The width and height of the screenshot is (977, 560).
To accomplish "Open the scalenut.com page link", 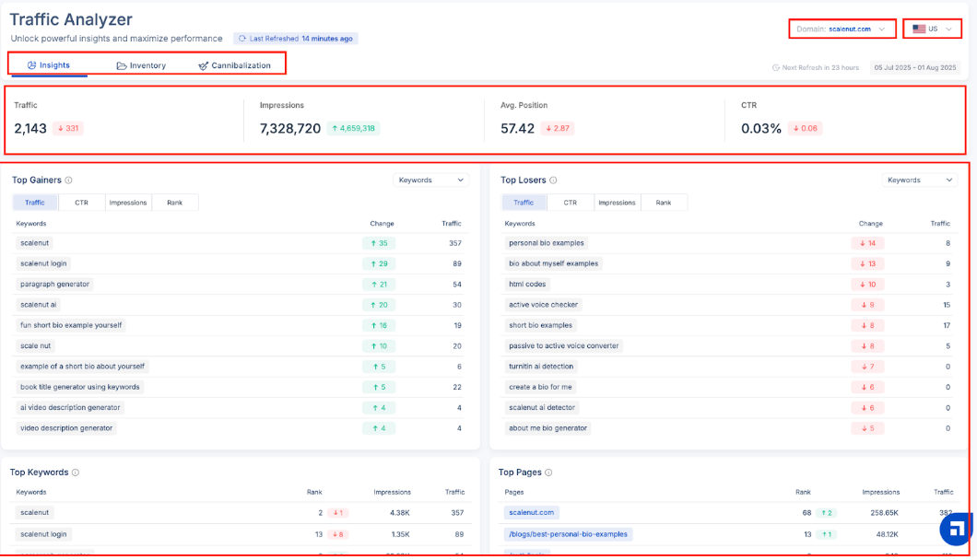I will click(532, 512).
